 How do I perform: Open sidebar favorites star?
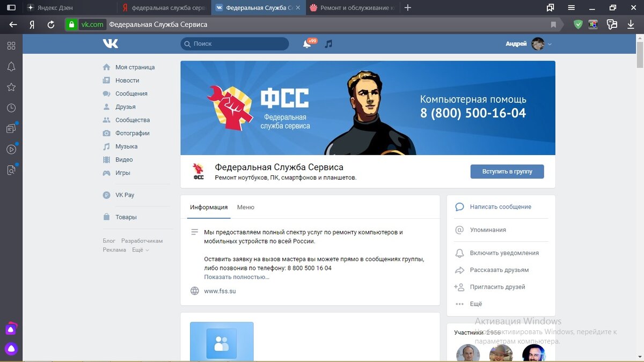[x=11, y=87]
